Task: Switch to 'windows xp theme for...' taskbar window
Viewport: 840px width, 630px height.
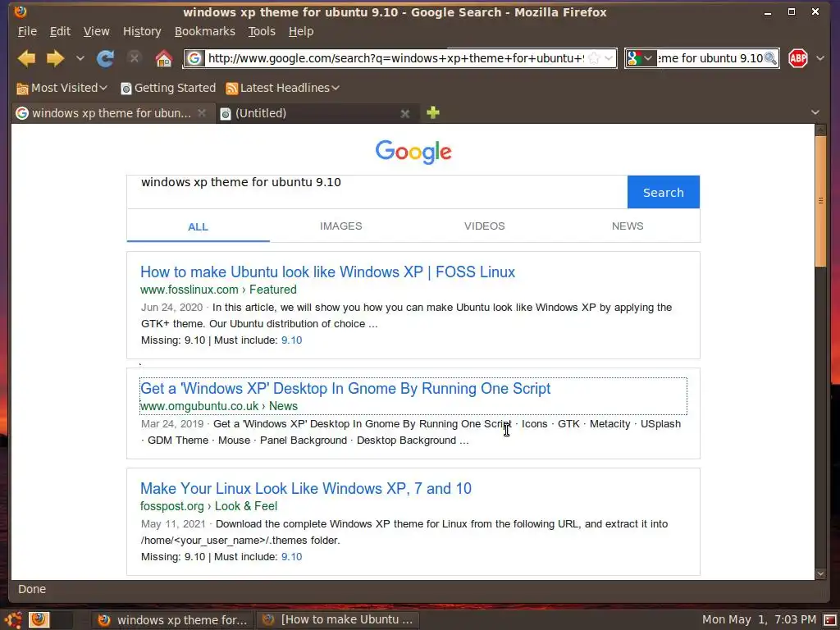Action: pyautogui.click(x=172, y=620)
